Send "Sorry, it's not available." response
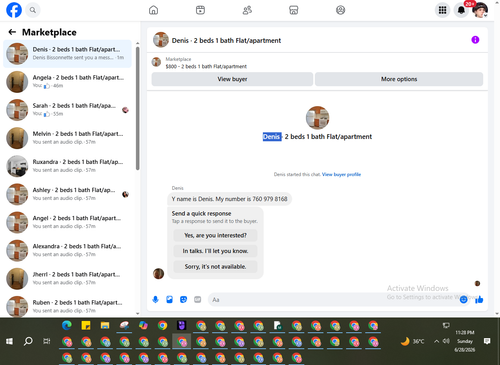Screen dimensions: 500x365 tap(215, 267)
